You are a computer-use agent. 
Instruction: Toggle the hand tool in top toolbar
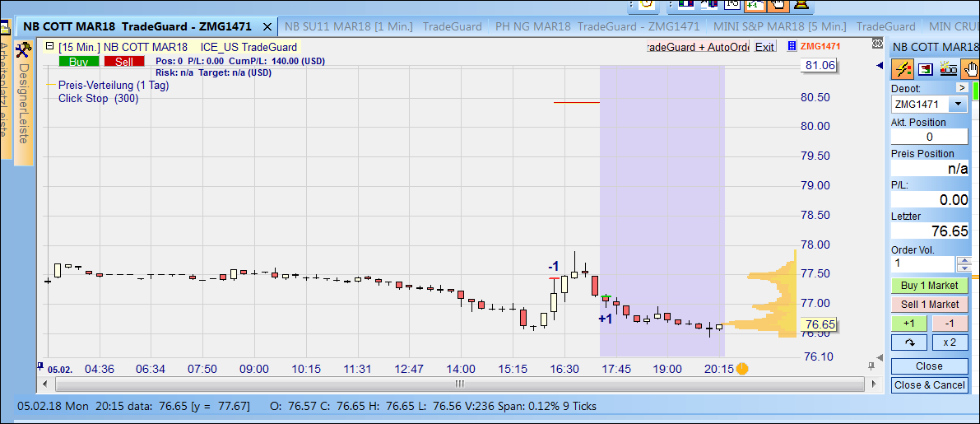tap(776, 5)
